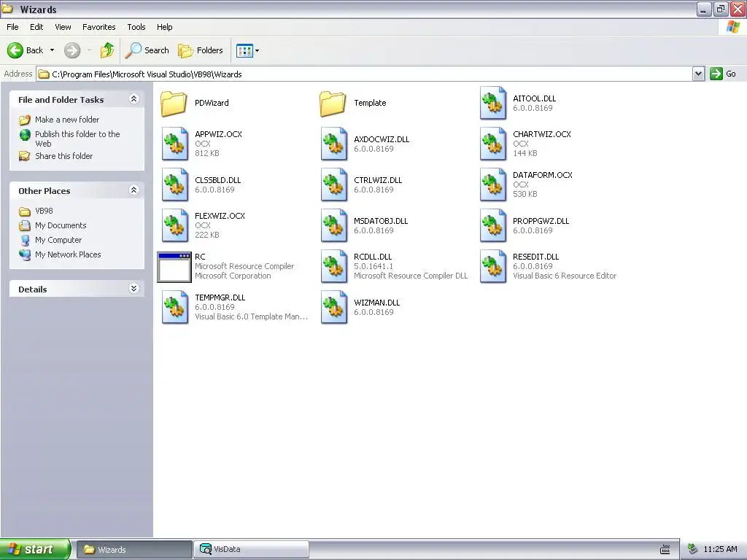Click Publish this folder to the Web
Image resolution: width=747 pixels, height=560 pixels.
(x=77, y=139)
